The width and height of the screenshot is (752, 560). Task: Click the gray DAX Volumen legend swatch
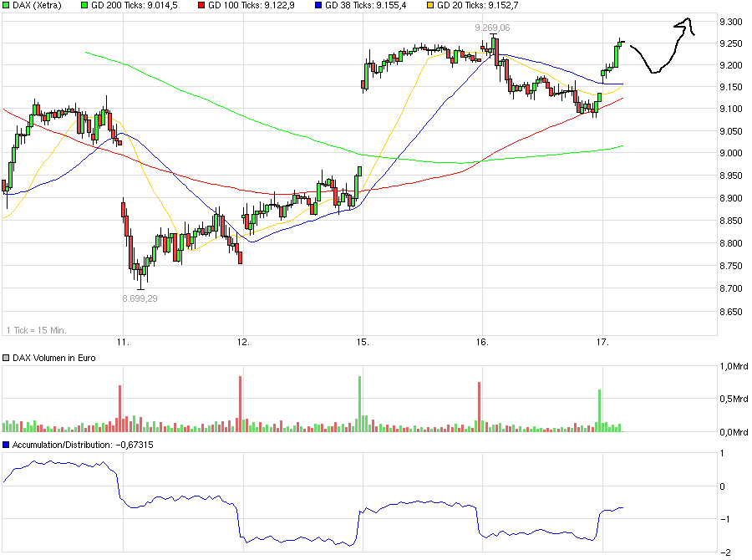click(x=6, y=358)
